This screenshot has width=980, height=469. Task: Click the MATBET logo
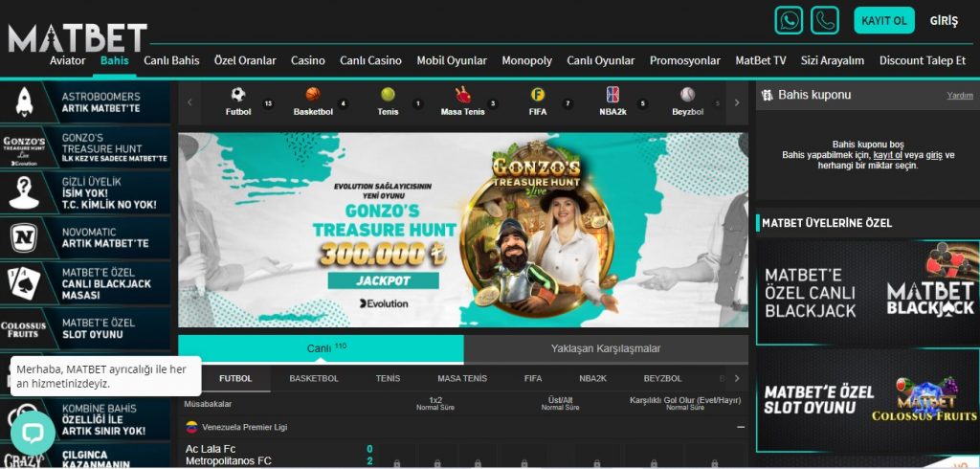78,37
